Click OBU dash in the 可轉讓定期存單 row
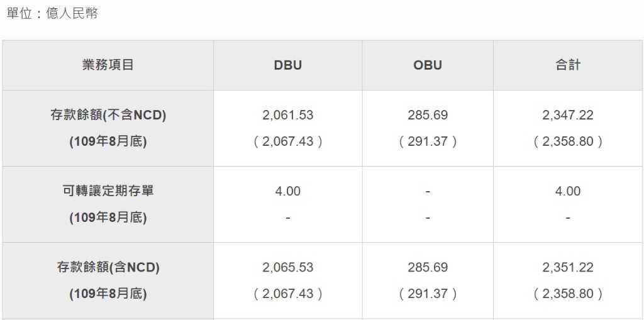The image size is (644, 320). coord(428,191)
